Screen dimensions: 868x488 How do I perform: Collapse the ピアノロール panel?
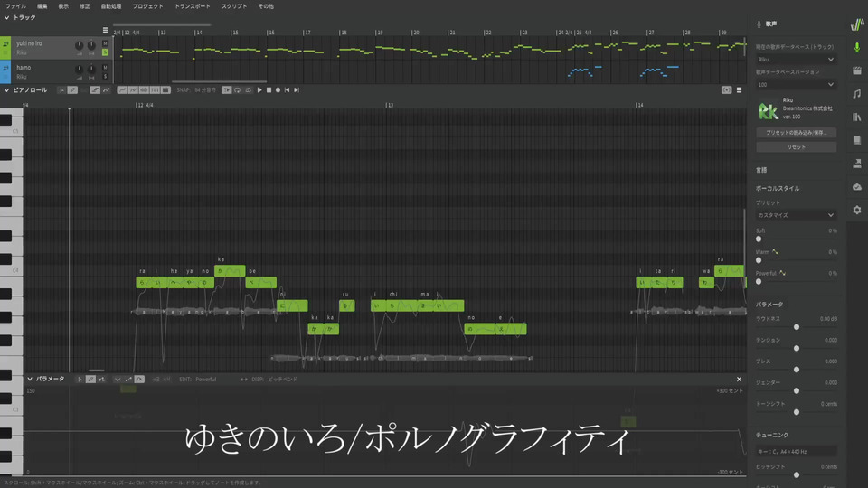point(6,90)
